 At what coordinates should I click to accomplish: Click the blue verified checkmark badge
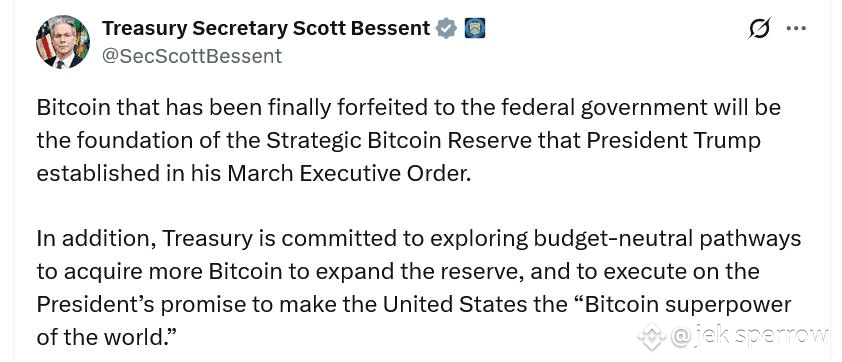pyautogui.click(x=446, y=28)
